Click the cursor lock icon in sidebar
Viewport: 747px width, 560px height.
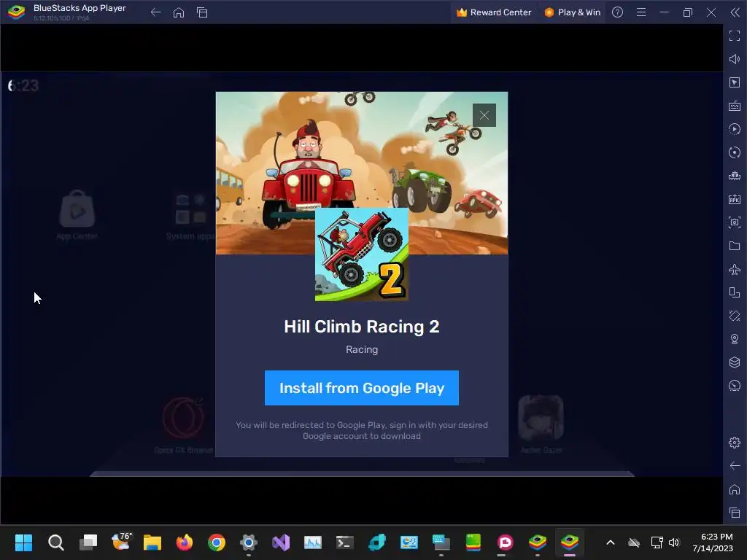point(735,82)
